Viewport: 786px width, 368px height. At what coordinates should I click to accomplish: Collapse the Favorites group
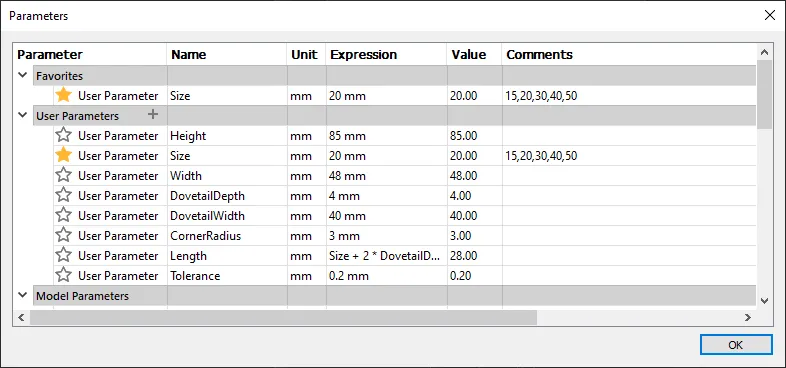(x=23, y=76)
